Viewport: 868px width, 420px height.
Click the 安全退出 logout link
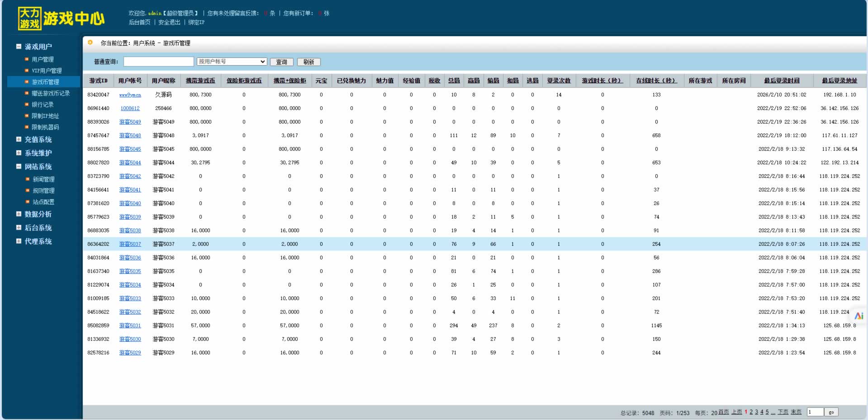(169, 22)
